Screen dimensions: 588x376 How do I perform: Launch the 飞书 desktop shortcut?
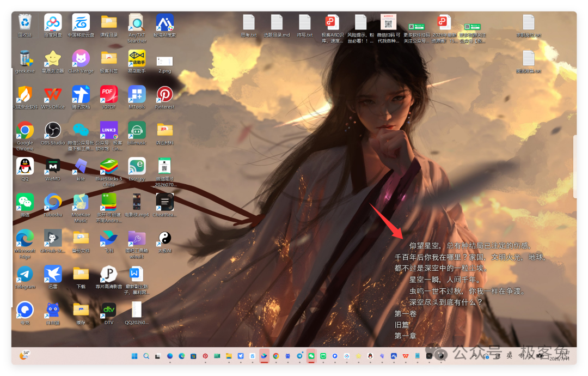109,241
